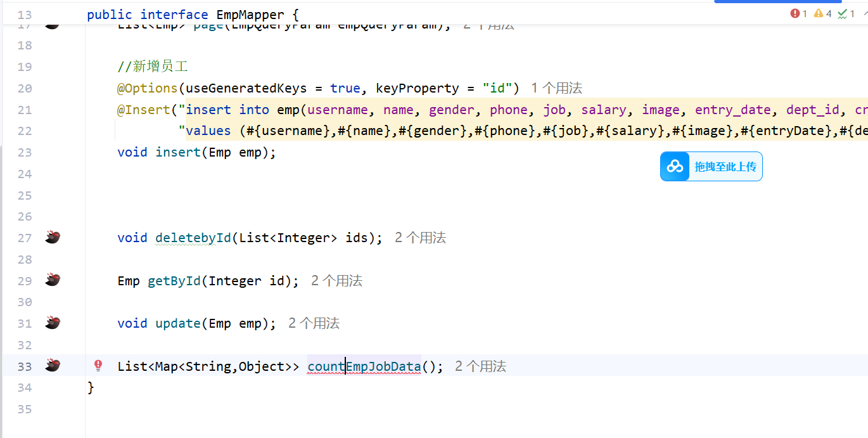Open the red errors count indicator
This screenshot has width=868, height=438.
799,13
